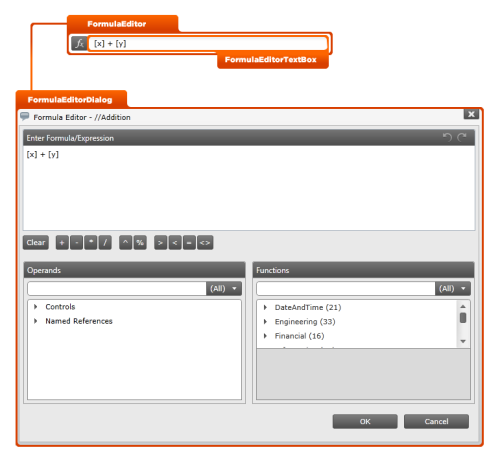Click the functions list scroll-up arrow
The height and width of the screenshot is (463, 500).
pos(463,306)
